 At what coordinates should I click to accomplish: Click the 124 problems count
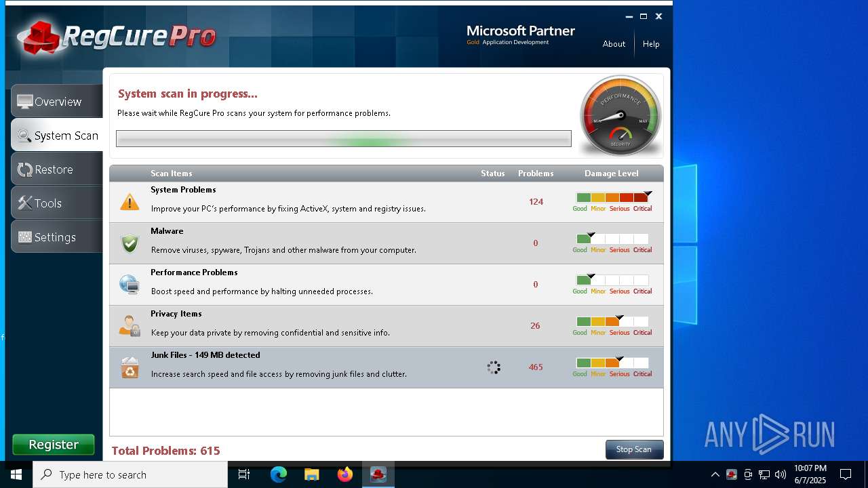[x=536, y=202]
